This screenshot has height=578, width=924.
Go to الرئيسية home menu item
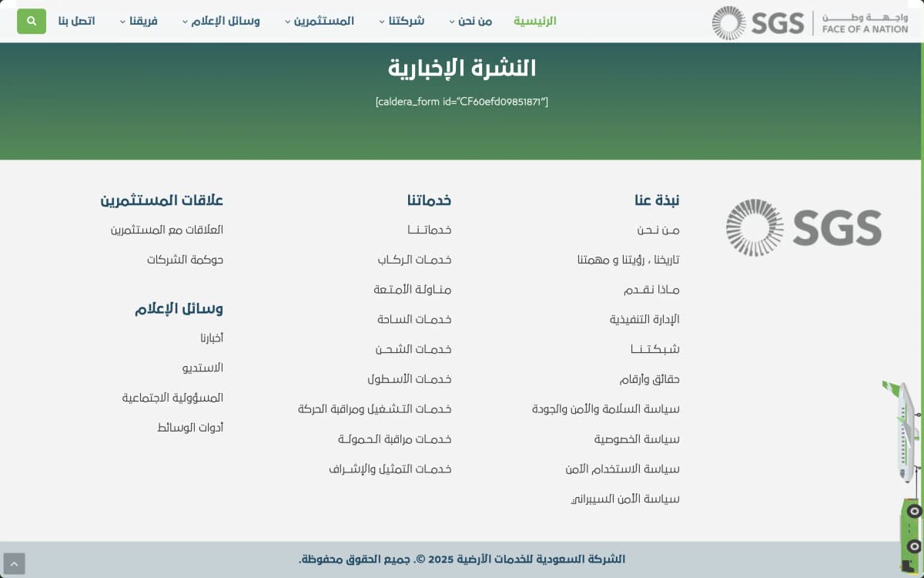(534, 21)
